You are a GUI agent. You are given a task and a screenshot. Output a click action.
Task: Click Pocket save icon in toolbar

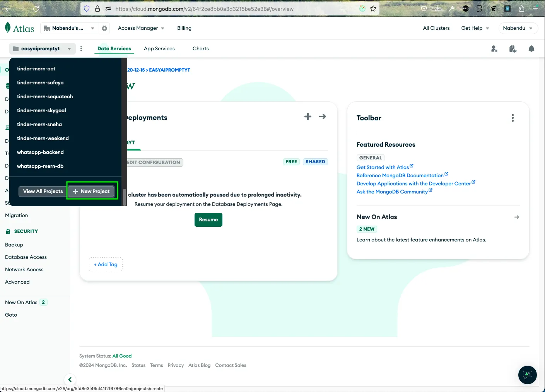point(424,9)
